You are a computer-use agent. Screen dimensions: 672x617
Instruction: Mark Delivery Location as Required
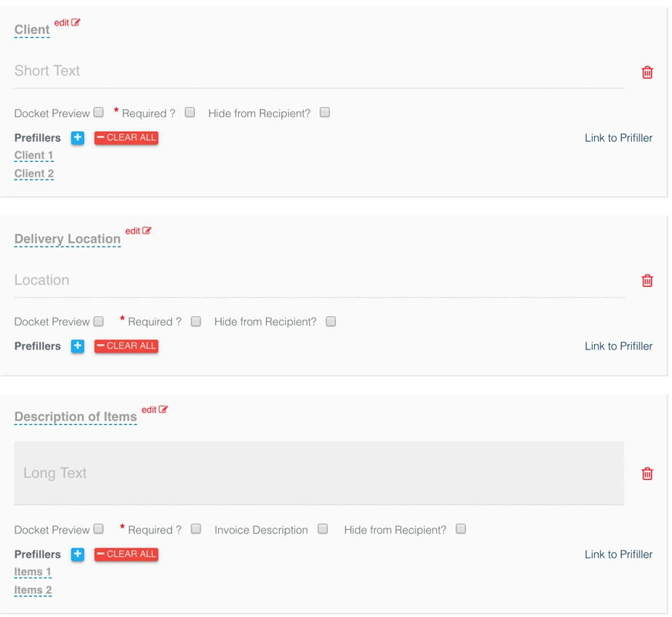click(196, 322)
